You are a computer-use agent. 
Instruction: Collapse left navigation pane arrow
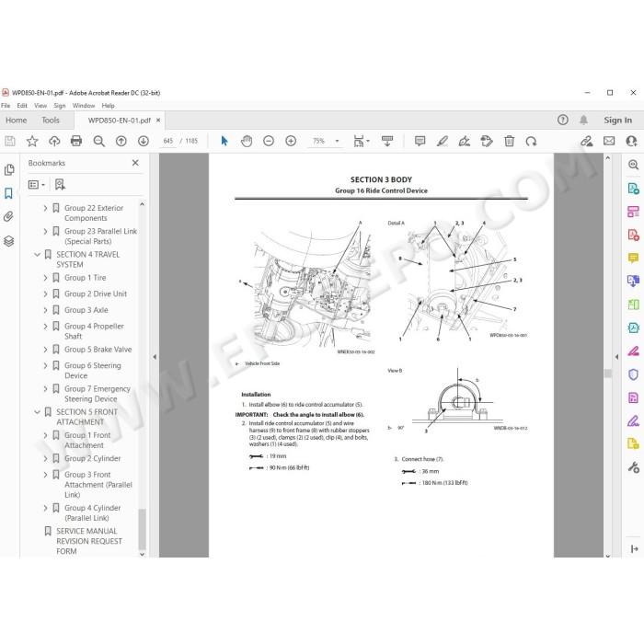[155, 357]
